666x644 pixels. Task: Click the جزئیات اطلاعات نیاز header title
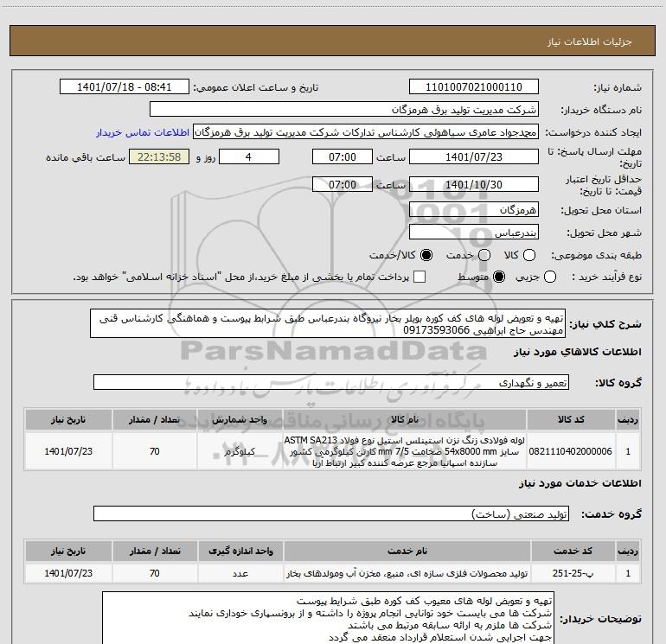(590, 41)
